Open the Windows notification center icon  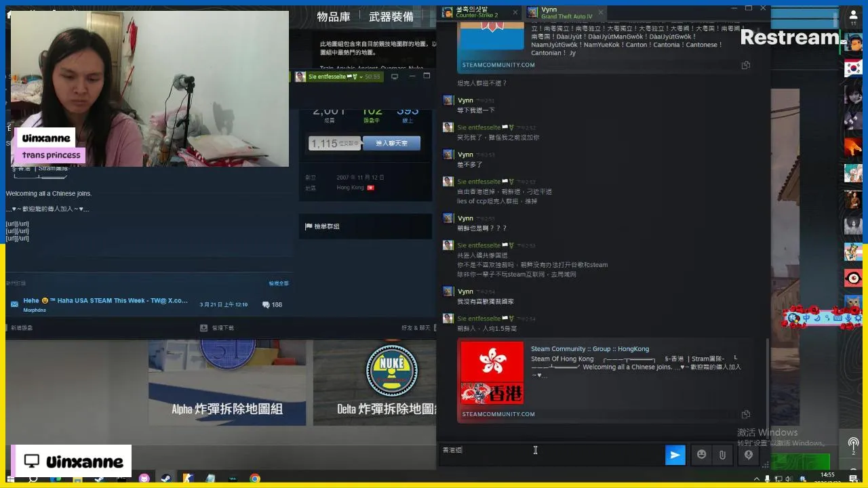[x=853, y=479]
